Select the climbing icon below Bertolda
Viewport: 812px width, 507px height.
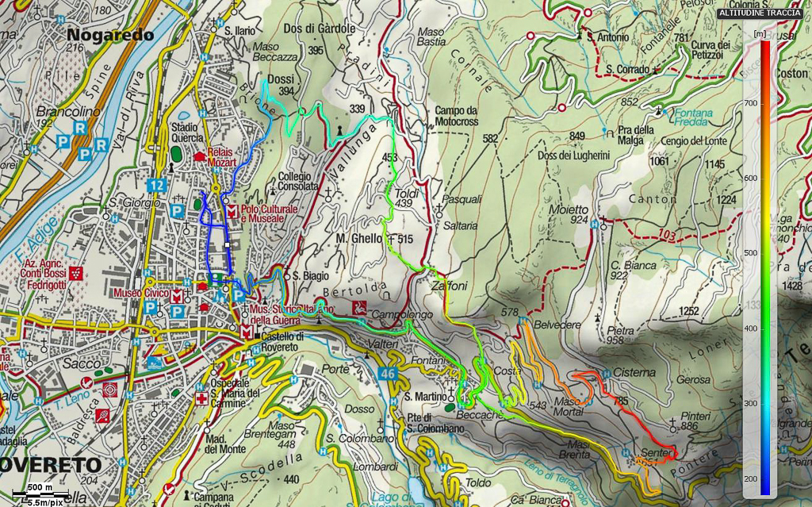(361, 305)
